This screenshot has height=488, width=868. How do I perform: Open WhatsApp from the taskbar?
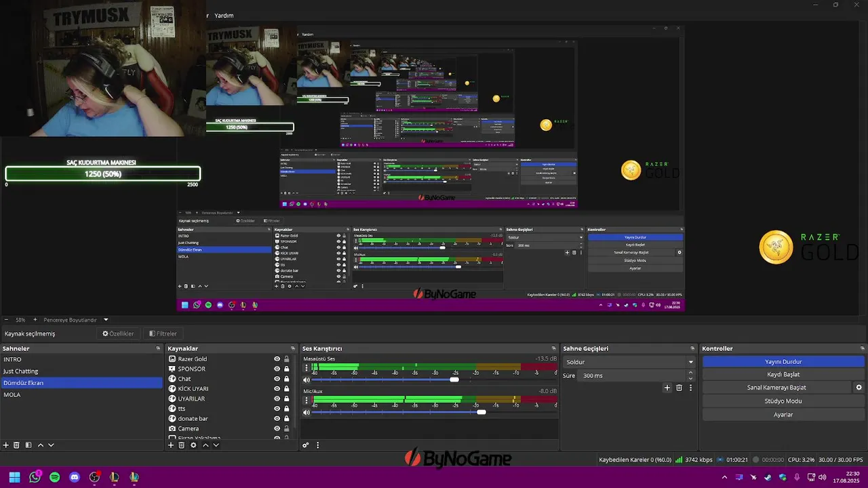point(35,477)
